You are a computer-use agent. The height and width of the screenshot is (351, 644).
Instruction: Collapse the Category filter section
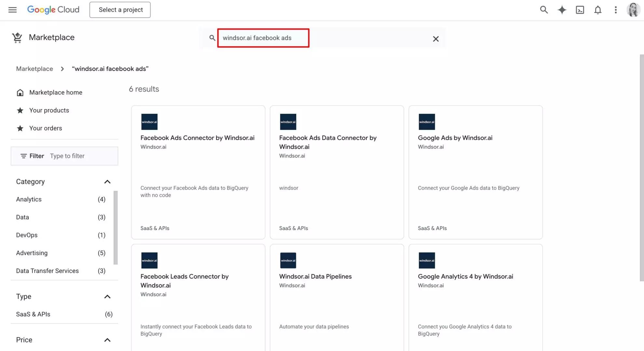click(107, 182)
